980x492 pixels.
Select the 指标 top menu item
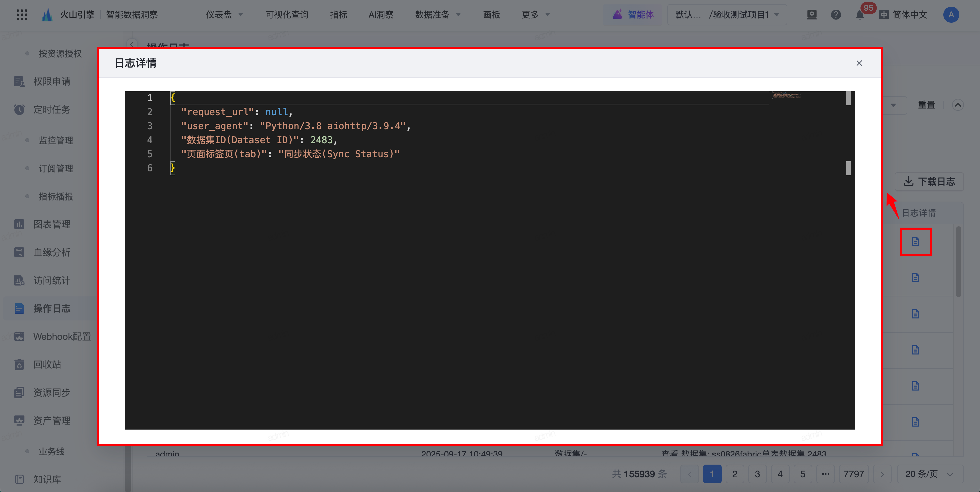click(338, 15)
